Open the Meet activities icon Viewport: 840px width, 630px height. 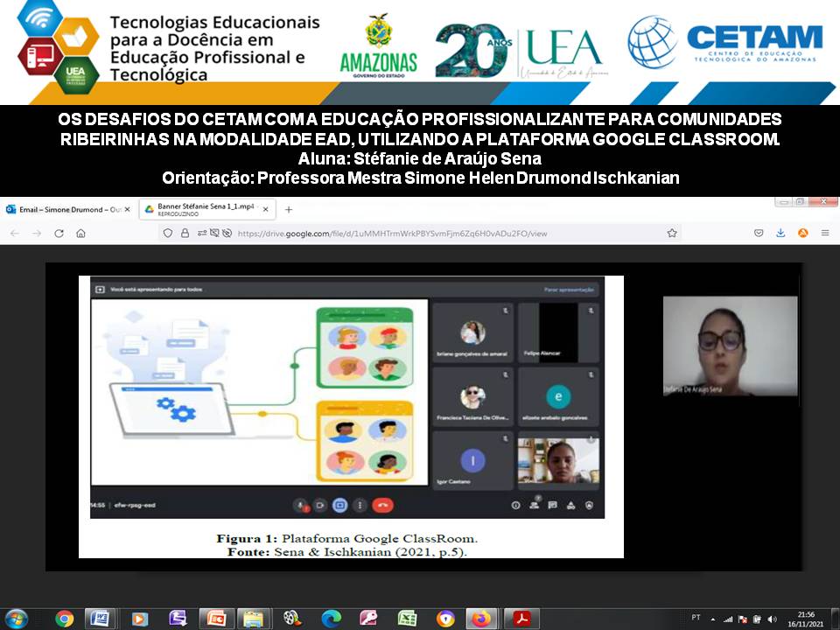coord(570,505)
